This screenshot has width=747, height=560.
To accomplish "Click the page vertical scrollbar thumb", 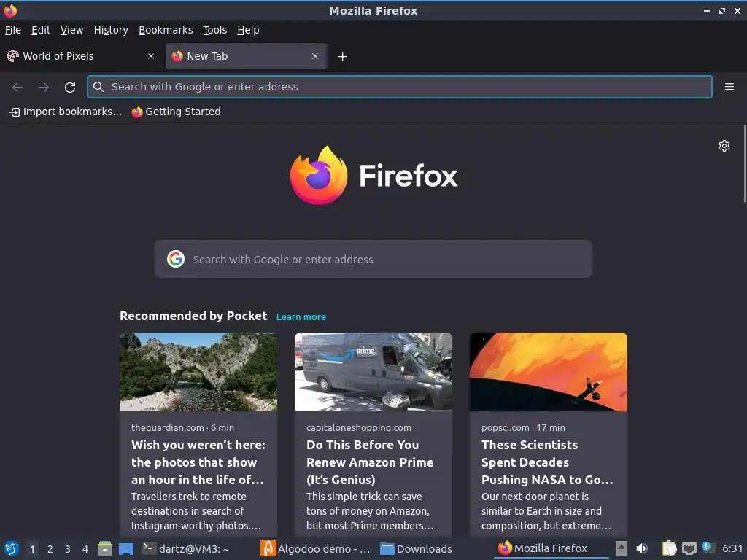I will coord(744,164).
